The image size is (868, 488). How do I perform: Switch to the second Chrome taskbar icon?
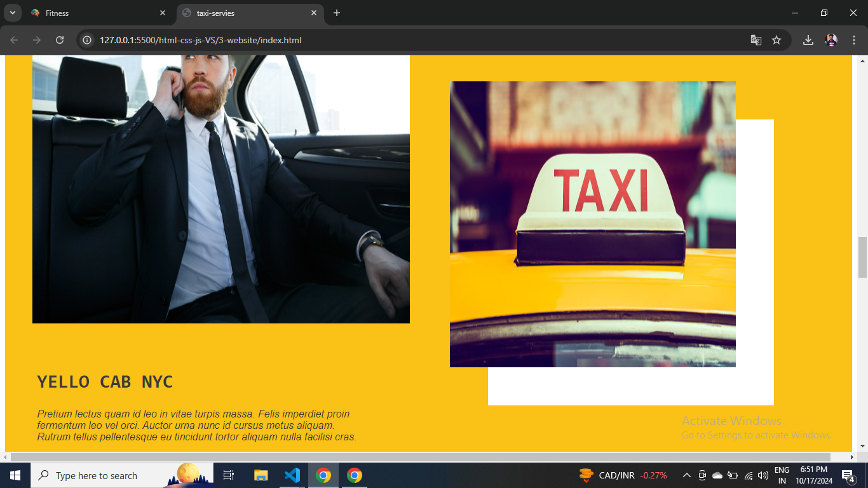[355, 475]
